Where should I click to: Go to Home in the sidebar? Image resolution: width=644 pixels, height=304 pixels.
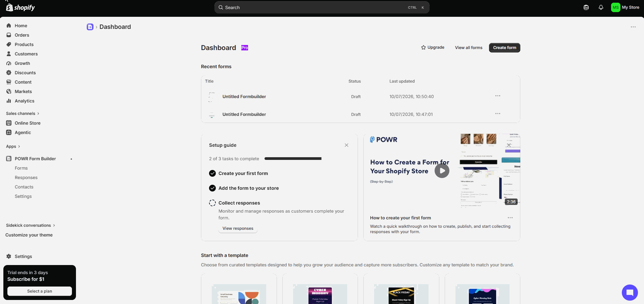coord(21,26)
